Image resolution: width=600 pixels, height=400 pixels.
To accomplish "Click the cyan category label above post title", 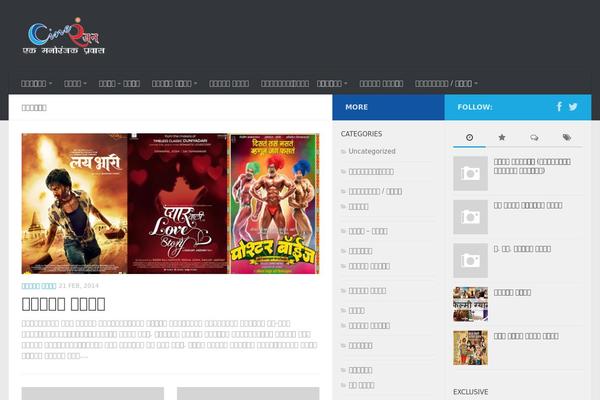I will coord(38,286).
